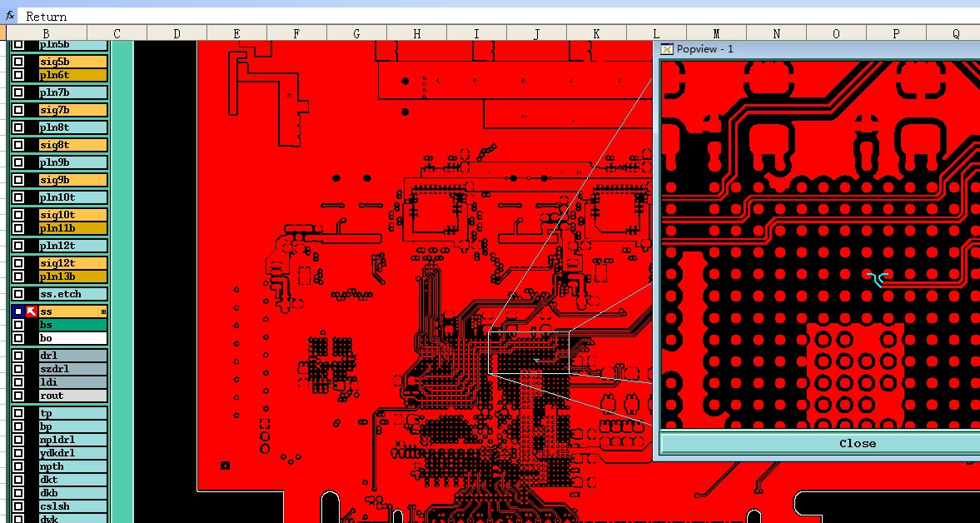Select the pln11b layer name

72,228
